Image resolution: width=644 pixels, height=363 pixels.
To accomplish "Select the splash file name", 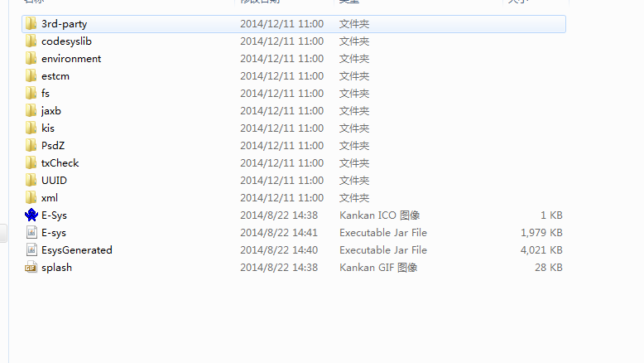I will pyautogui.click(x=56, y=268).
